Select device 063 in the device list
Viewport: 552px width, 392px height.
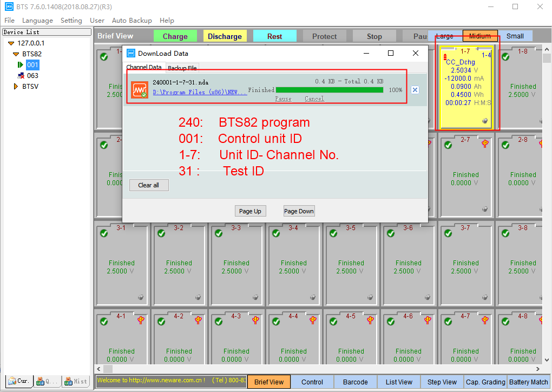pos(32,76)
